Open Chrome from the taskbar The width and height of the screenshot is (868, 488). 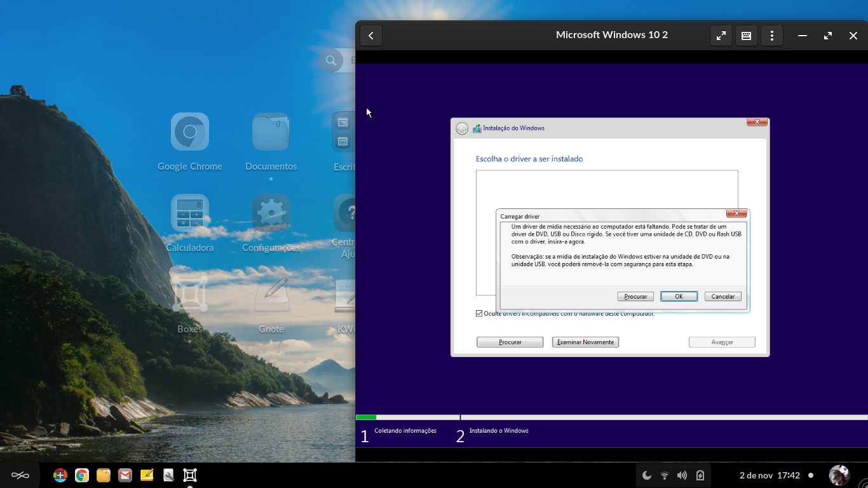point(82,475)
